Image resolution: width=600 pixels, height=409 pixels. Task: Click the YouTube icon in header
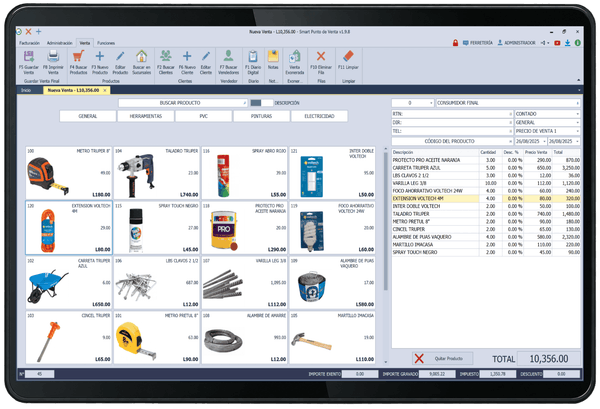pos(557,43)
